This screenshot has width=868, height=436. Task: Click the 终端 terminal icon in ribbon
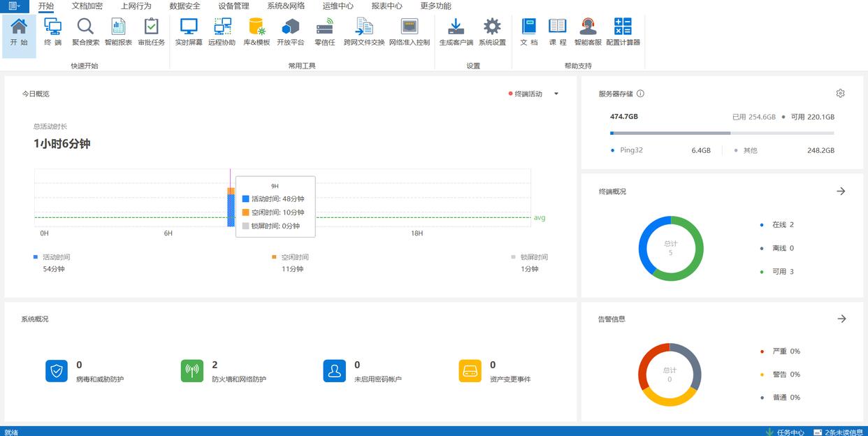(x=52, y=32)
